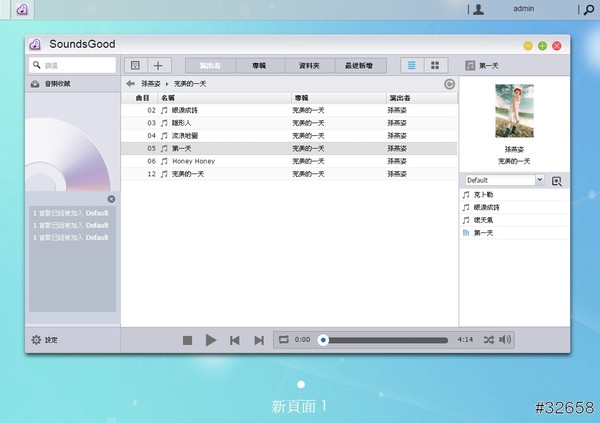600x423 pixels.
Task: Select the song Honey Honey
Action: pos(194,160)
